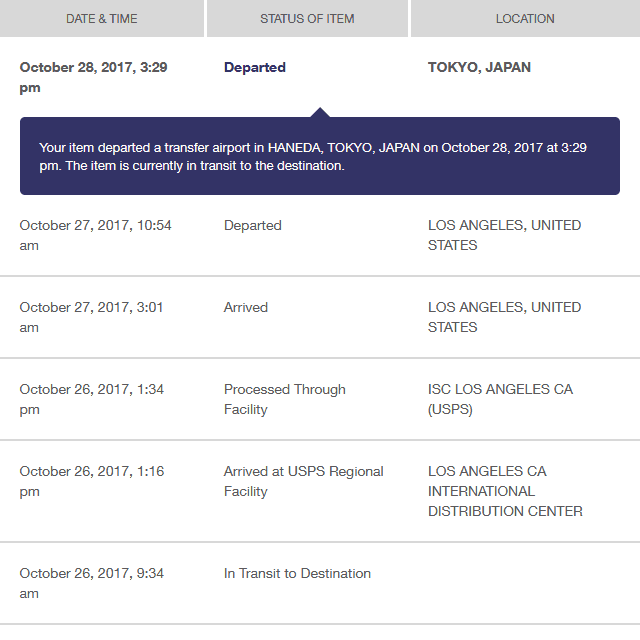Click LOS ANGELES location in 10:54 am row
This screenshot has height=640, width=640.
pos(504,235)
